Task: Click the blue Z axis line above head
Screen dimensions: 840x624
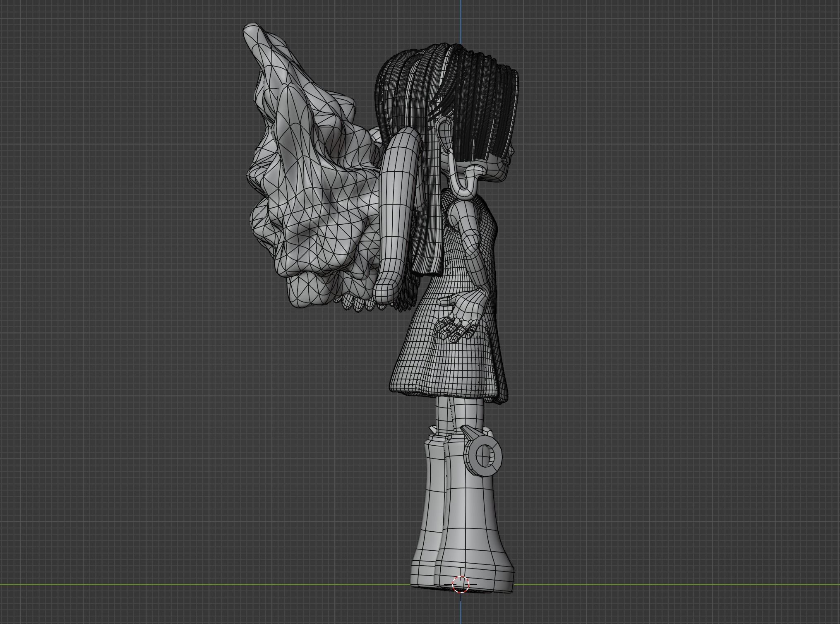Action: [x=461, y=21]
